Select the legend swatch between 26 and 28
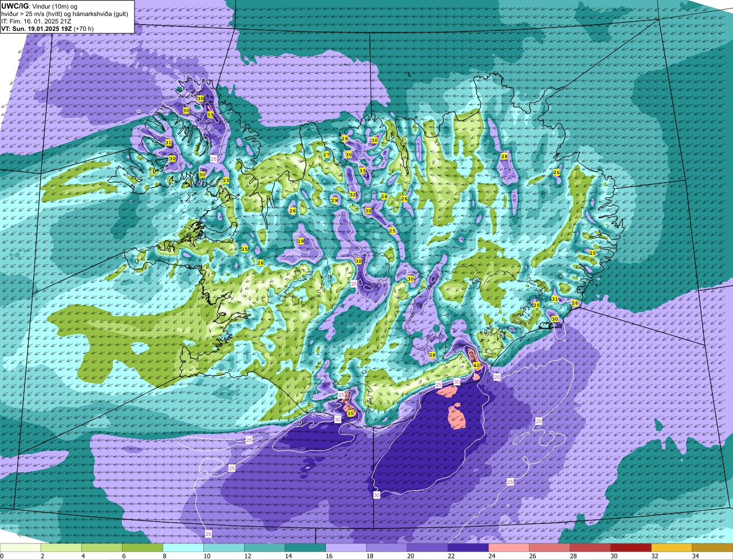Screen dimensions: 733x560 coord(549,547)
